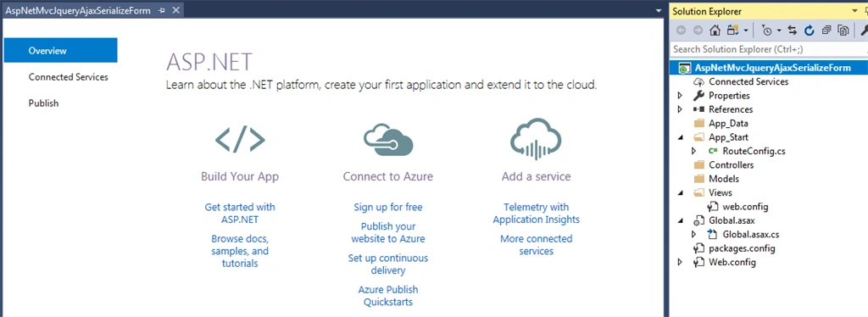Select the App_Data folder
This screenshot has width=868, height=317.
point(728,124)
